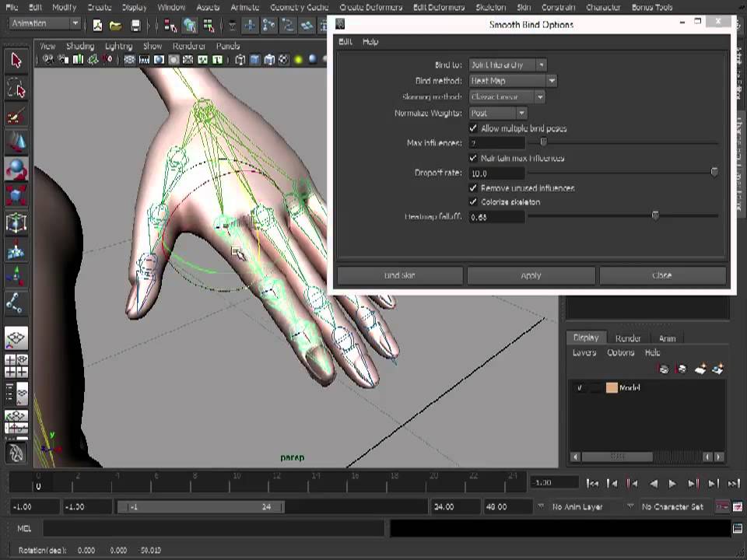This screenshot has height=560, width=747.
Task: Play animation forward
Action: tap(672, 484)
